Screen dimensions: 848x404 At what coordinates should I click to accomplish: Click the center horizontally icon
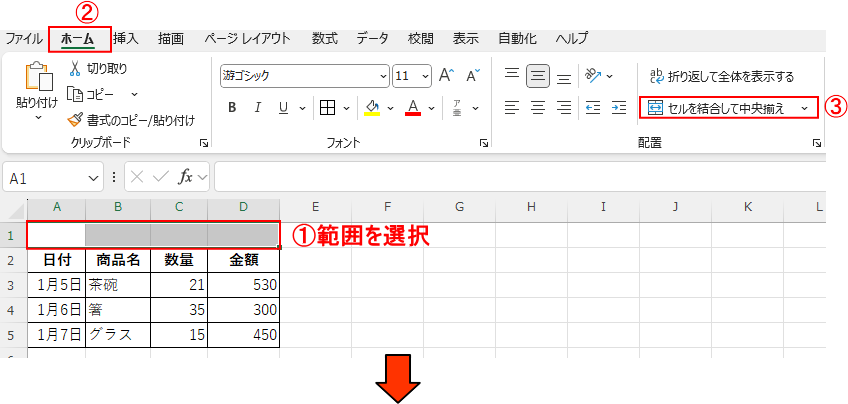(x=538, y=108)
